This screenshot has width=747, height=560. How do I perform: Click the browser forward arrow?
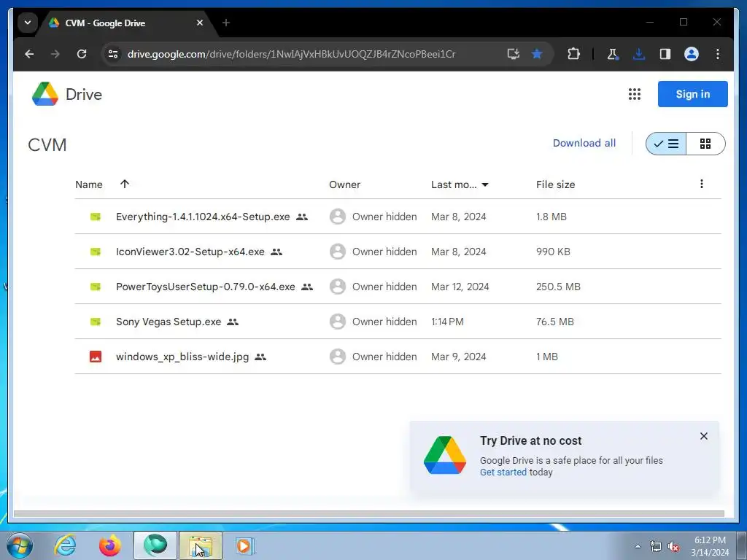point(55,54)
